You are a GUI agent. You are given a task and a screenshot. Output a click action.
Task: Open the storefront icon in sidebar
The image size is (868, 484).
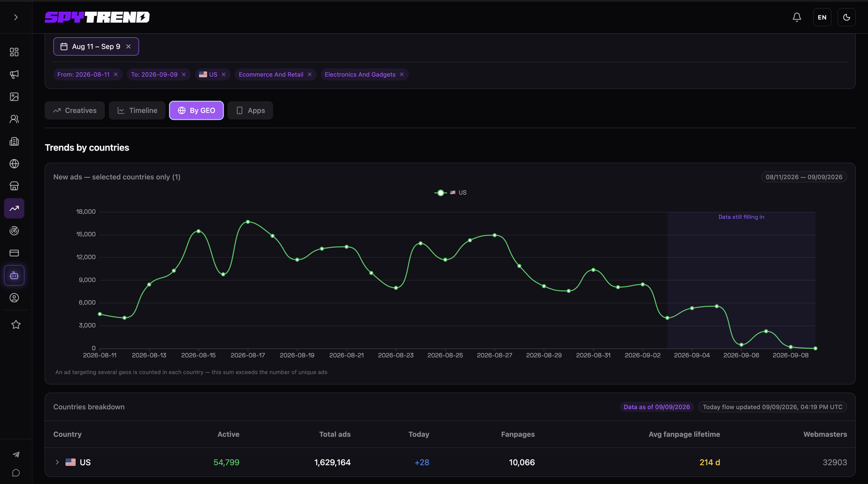pos(14,186)
